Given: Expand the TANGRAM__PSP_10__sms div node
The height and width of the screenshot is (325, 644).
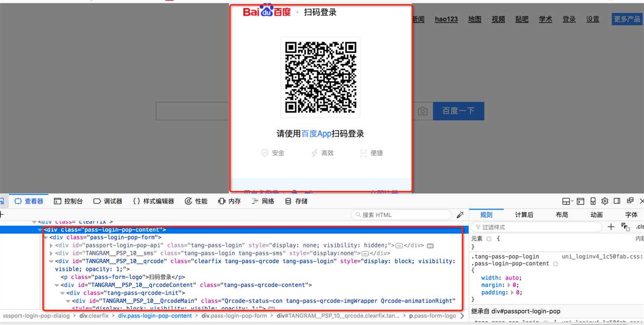Looking at the screenshot, I should click(51, 253).
